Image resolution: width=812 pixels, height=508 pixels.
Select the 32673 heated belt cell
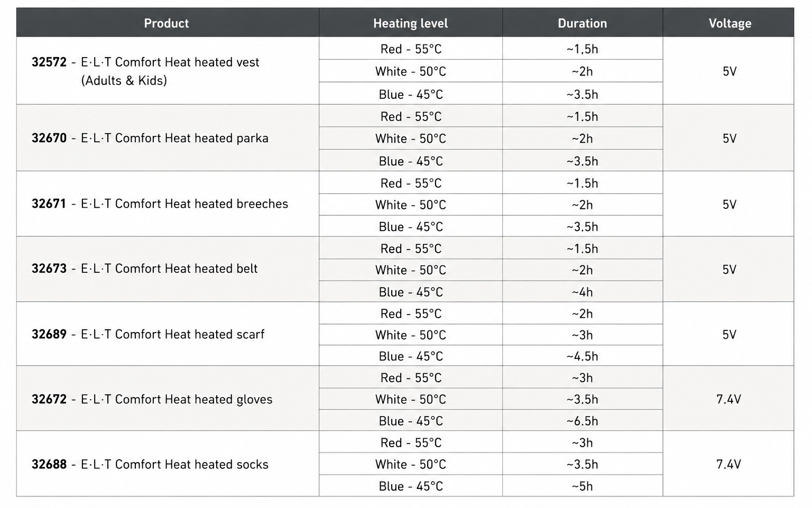[x=167, y=269]
